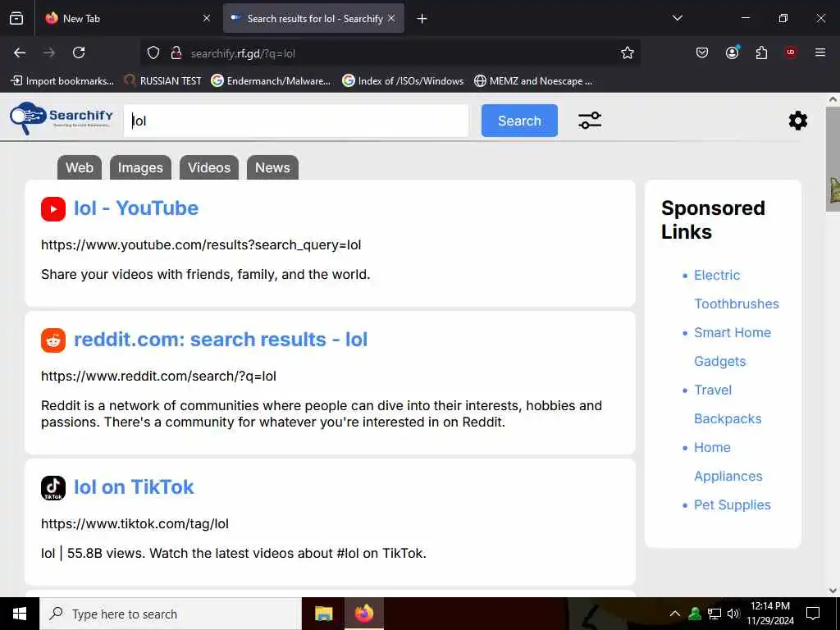840x630 pixels.
Task: Open Searchify settings gear
Action: tap(797, 121)
